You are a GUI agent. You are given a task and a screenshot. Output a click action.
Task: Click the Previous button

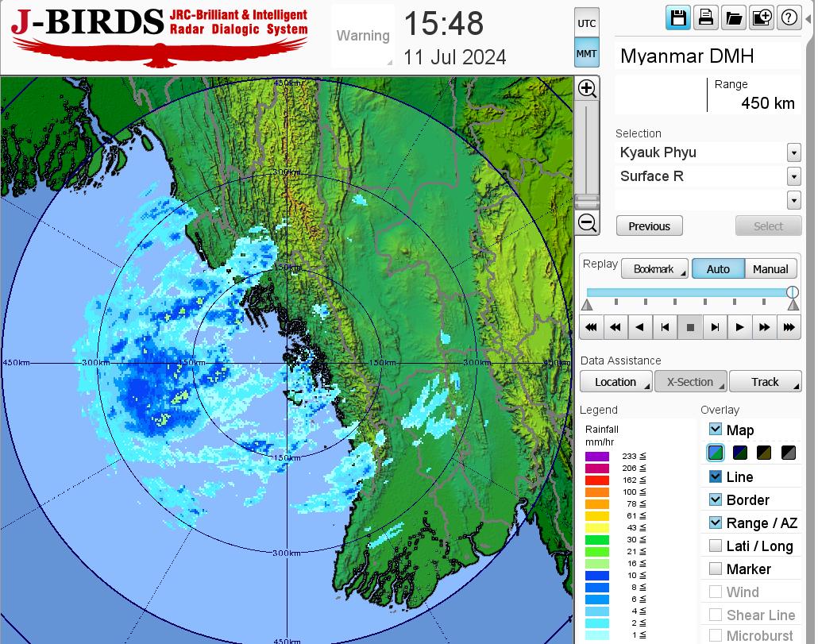pos(649,226)
